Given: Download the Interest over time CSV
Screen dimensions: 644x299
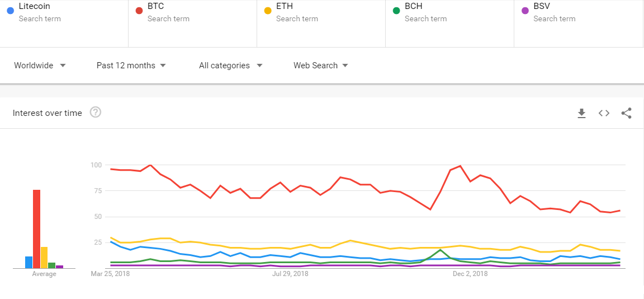Looking at the screenshot, I should pos(581,113).
